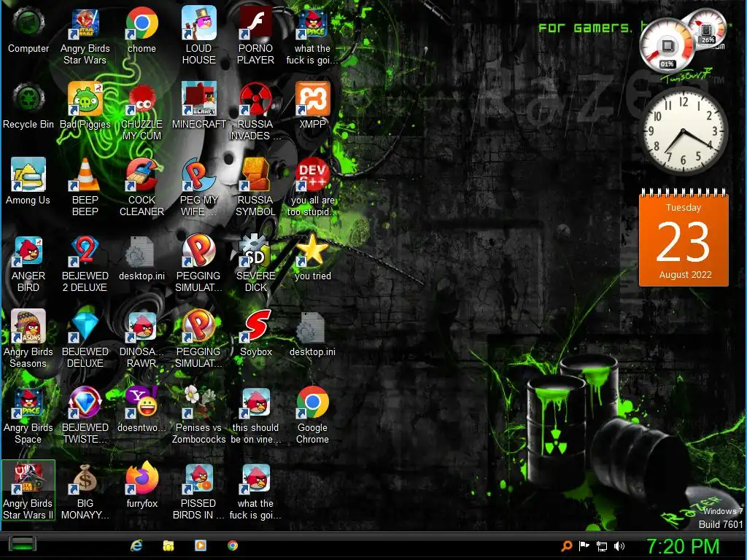
Task: Select the Angry Birds Star Wars shortcut
Action: coord(85,36)
